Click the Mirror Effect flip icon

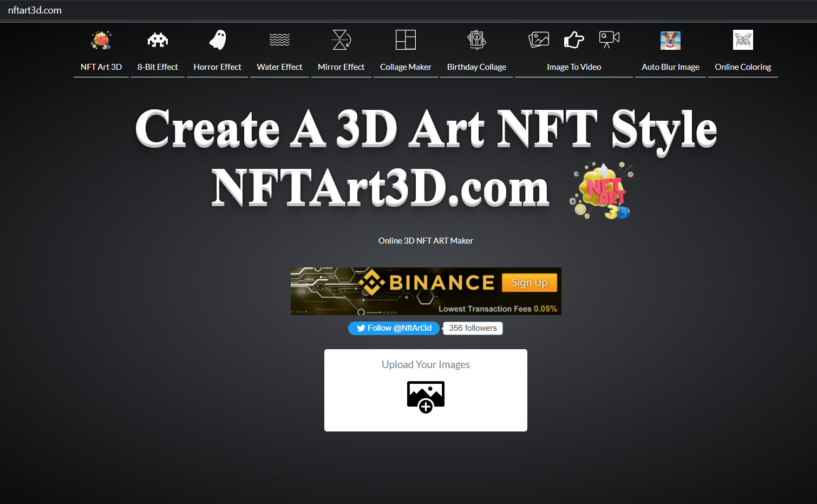coord(341,40)
